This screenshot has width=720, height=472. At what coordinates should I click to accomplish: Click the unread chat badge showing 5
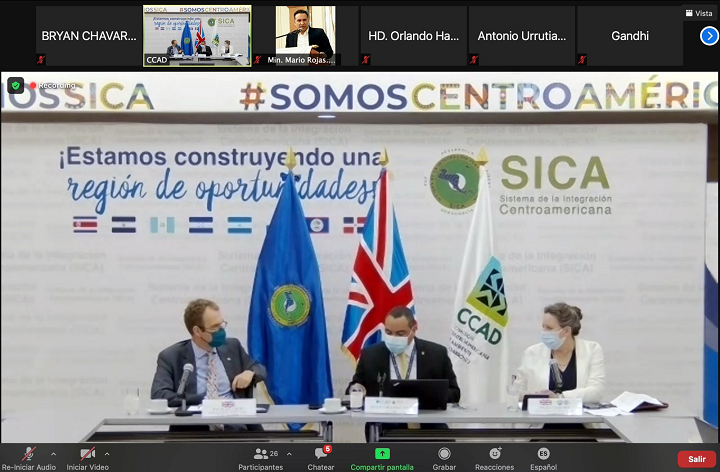(x=327, y=449)
